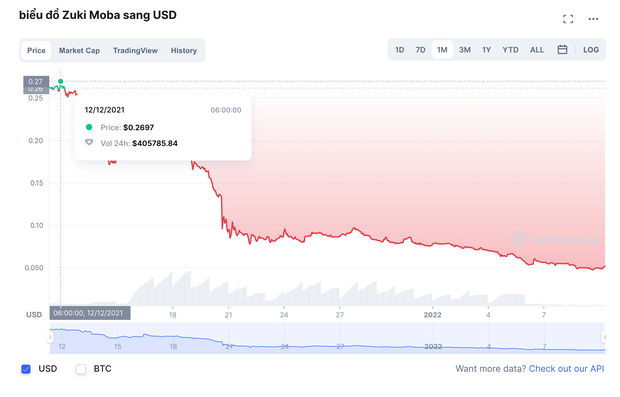Select the 1Y time range
This screenshot has width=620, height=397.
click(x=486, y=50)
